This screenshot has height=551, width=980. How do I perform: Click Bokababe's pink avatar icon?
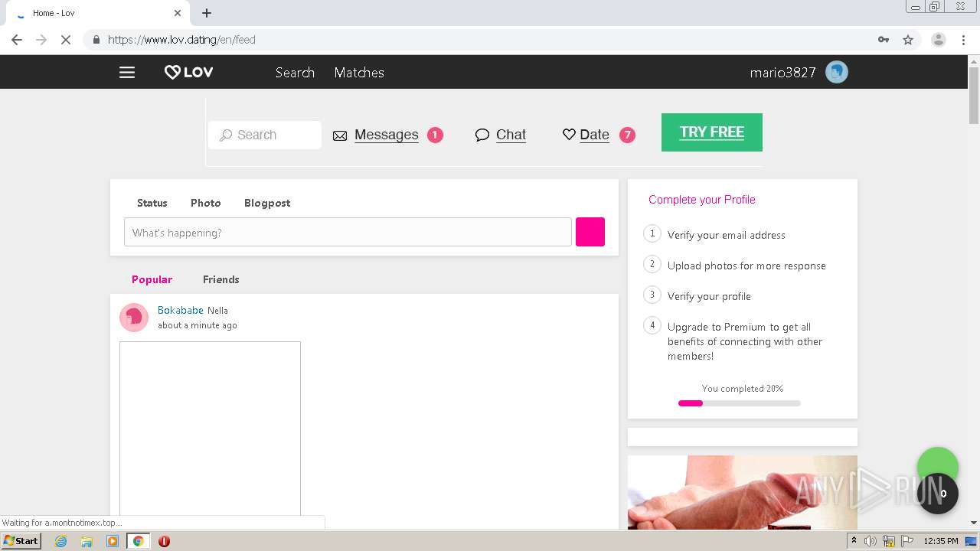[134, 317]
